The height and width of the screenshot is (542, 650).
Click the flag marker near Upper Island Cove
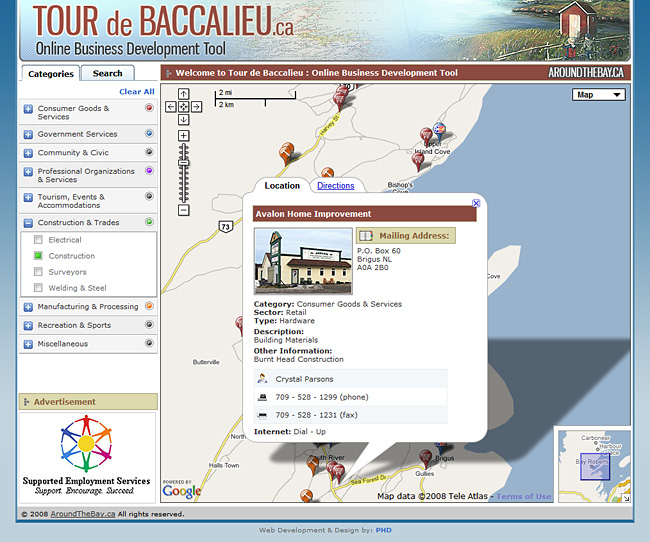tap(439, 132)
